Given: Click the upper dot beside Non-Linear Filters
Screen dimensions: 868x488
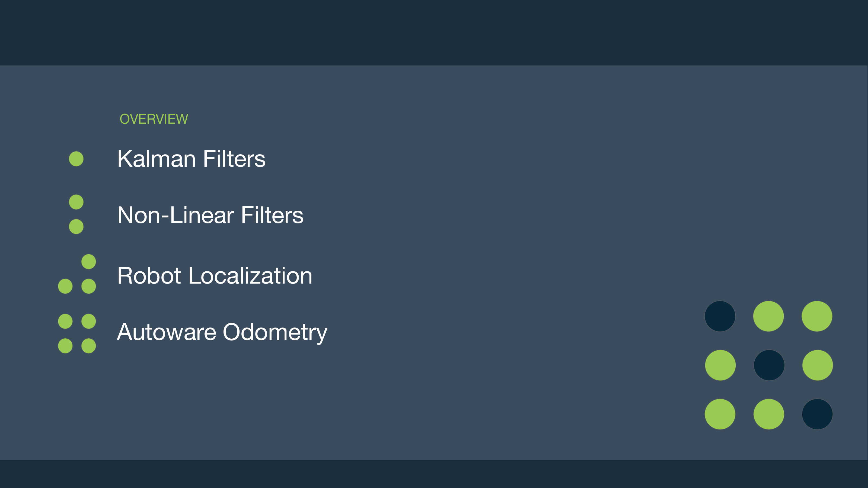Looking at the screenshot, I should pyautogui.click(x=76, y=202).
